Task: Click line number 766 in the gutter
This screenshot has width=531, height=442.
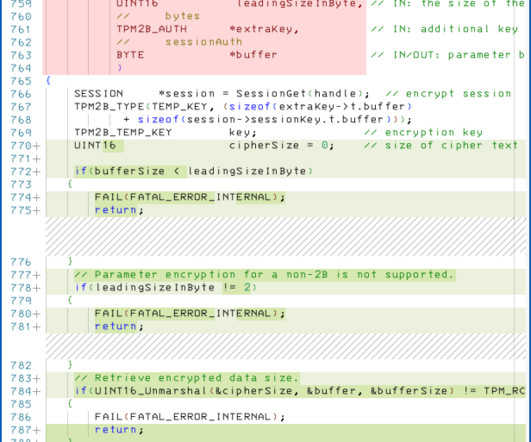Action: 21,94
